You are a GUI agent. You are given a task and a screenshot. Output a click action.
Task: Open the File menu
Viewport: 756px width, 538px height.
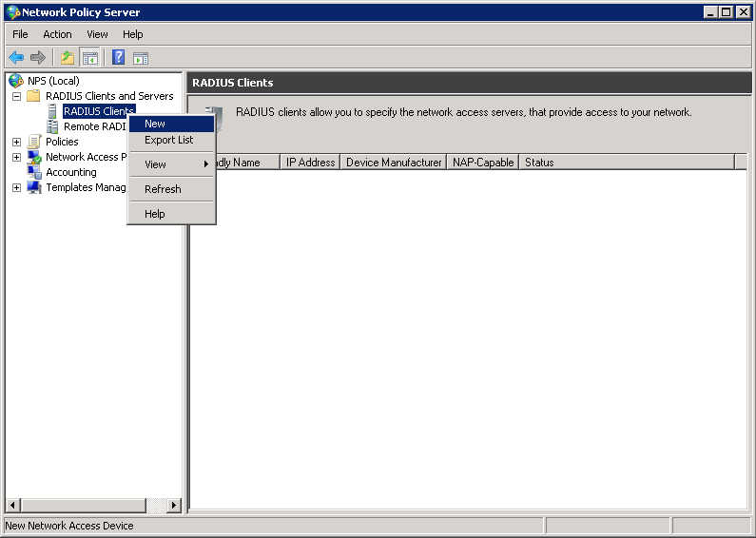point(20,34)
